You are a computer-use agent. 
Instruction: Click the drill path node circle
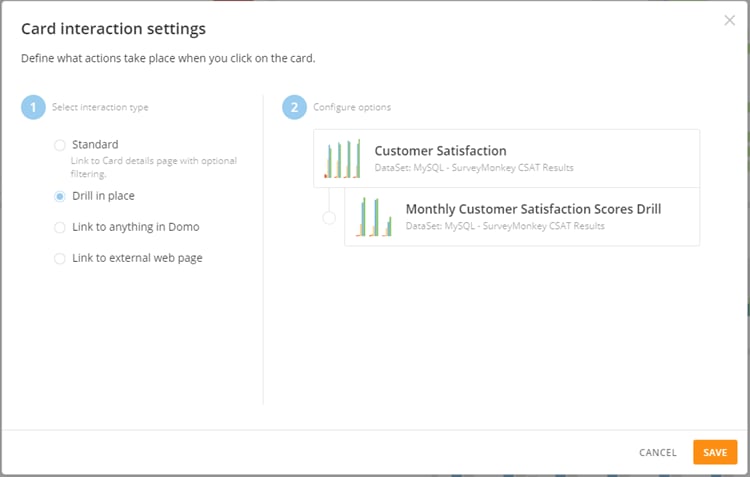tap(329, 218)
